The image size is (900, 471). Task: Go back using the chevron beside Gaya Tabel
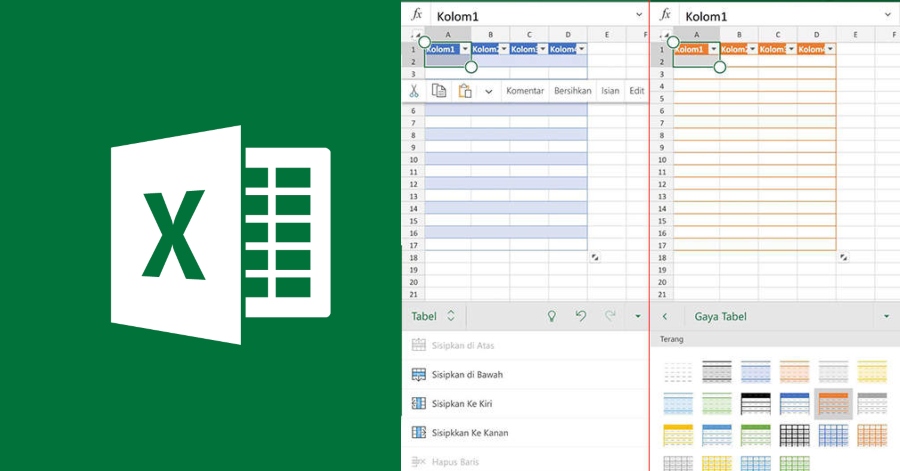pyautogui.click(x=665, y=316)
